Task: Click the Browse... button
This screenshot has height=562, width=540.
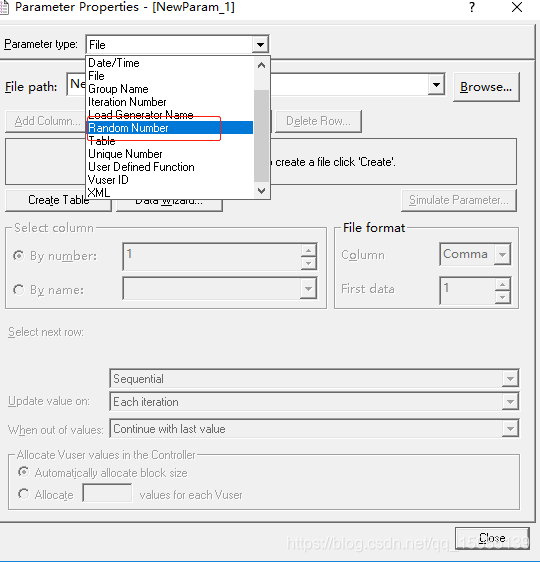Action: pyautogui.click(x=486, y=87)
